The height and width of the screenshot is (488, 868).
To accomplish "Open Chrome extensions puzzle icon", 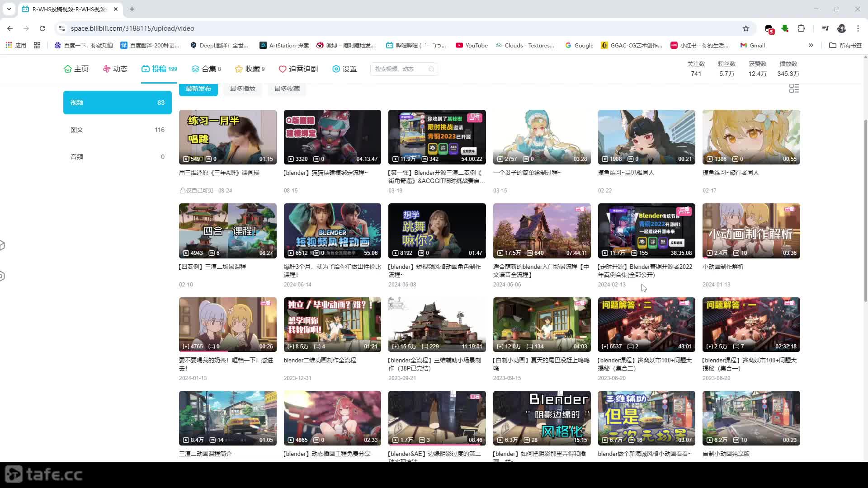I will point(801,28).
